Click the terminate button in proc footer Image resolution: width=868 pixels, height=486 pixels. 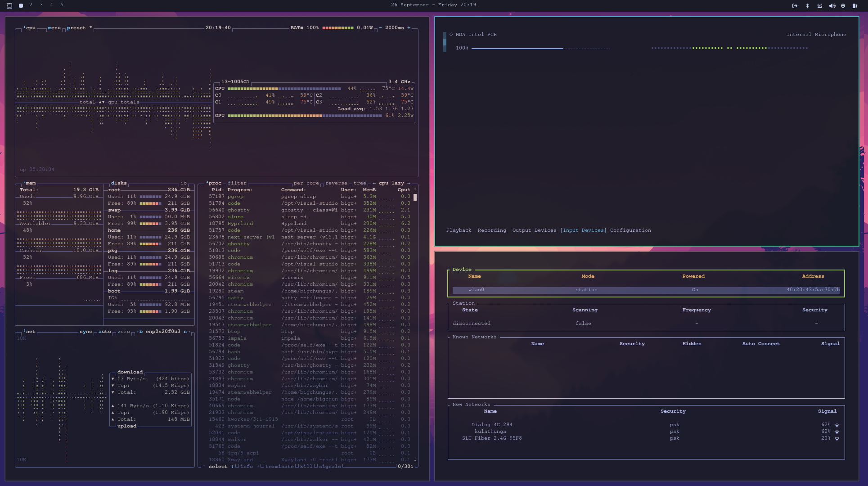click(x=279, y=467)
